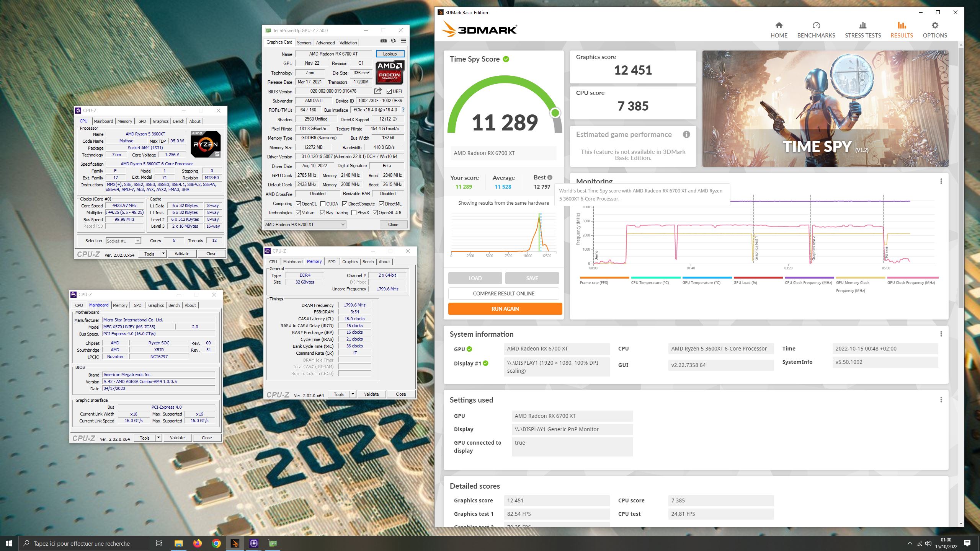The width and height of the screenshot is (980, 551).
Task: Toggle the DirectCompute checkbox in GPU-Z
Action: (345, 204)
